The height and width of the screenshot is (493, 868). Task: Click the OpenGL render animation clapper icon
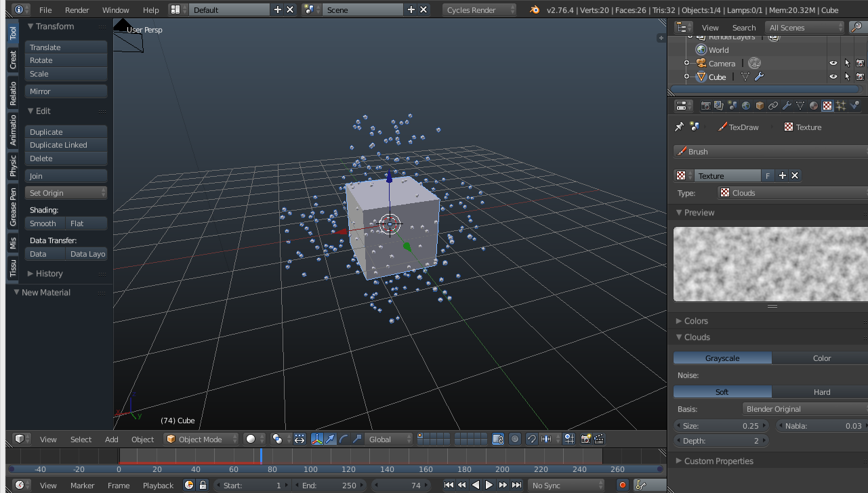click(x=599, y=439)
